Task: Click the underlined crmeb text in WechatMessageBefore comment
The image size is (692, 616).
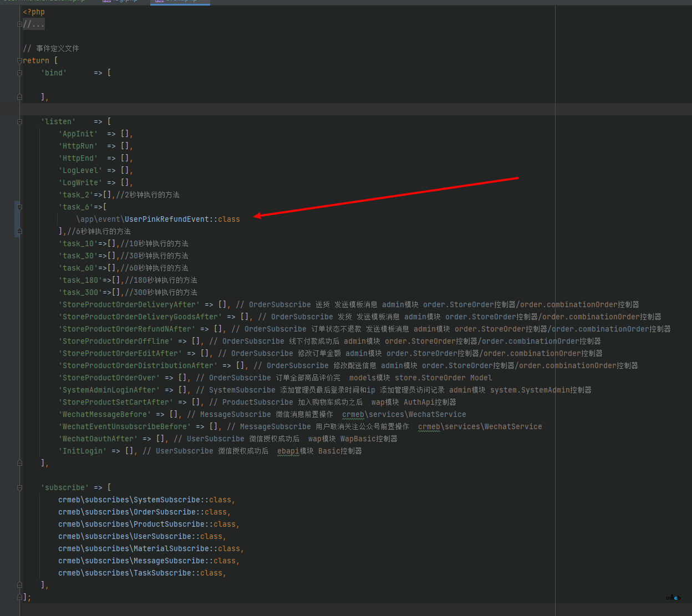Action: pos(353,414)
